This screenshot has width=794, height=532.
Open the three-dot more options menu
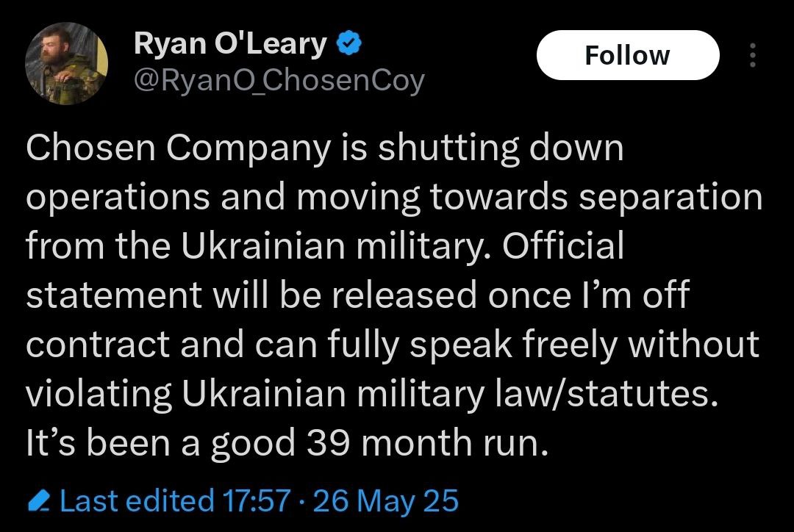(751, 55)
